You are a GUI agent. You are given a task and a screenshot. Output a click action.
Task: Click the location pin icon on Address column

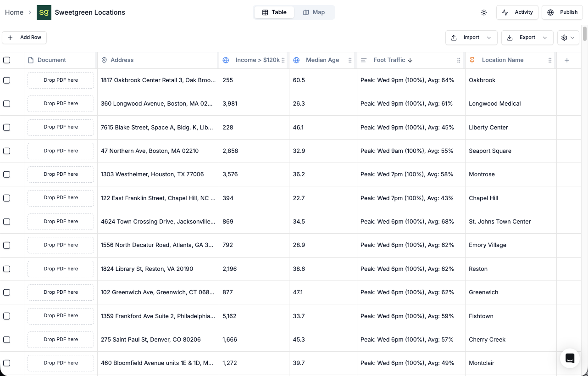tap(103, 60)
